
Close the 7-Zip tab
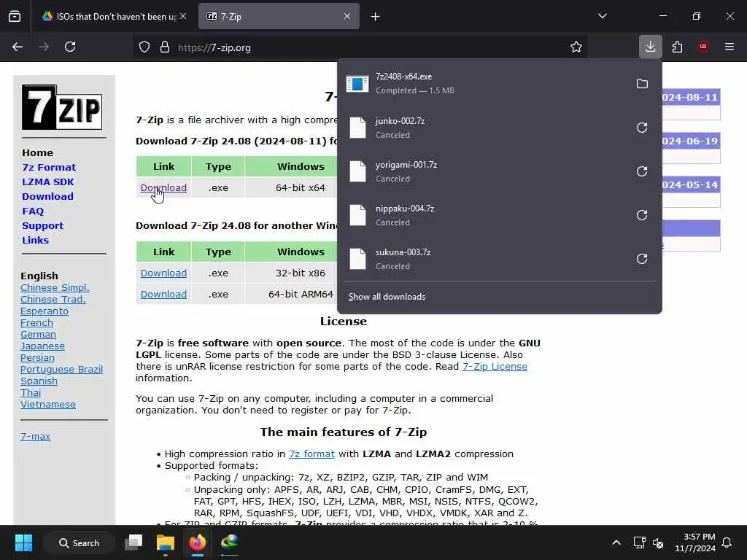click(347, 17)
